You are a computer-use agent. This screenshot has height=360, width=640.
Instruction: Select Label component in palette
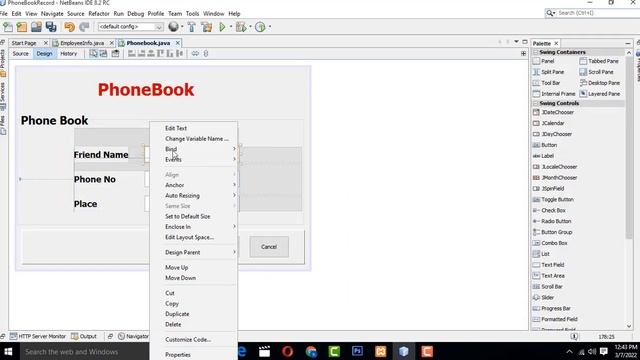[x=543, y=156]
